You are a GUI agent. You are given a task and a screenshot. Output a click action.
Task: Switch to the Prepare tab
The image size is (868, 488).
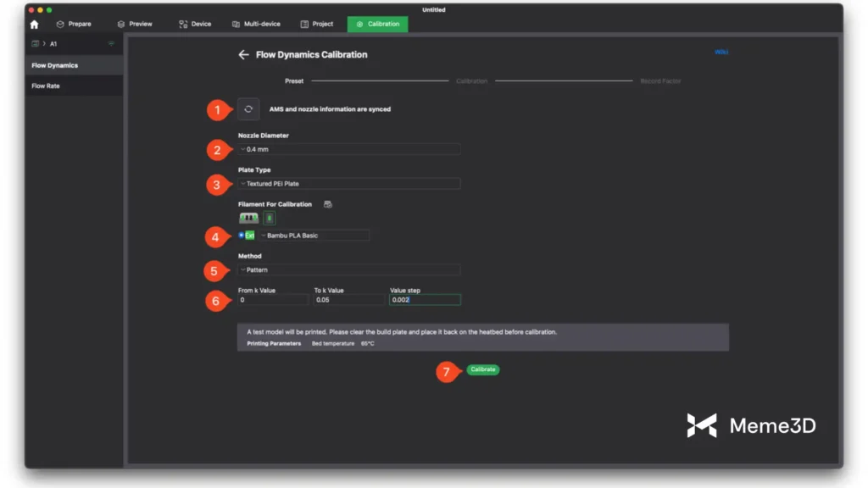point(73,24)
